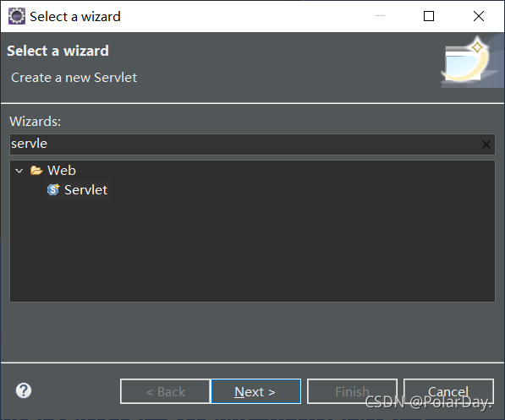The width and height of the screenshot is (505, 420).
Task: Click the < Back button
Action: tap(165, 391)
